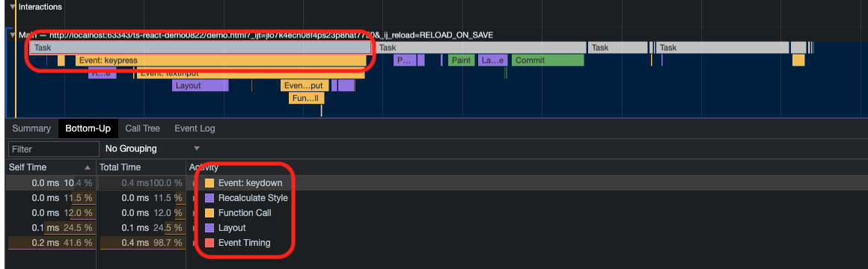The height and width of the screenshot is (269, 868).
Task: Select the Task bar above Commit
Action: tap(480, 48)
